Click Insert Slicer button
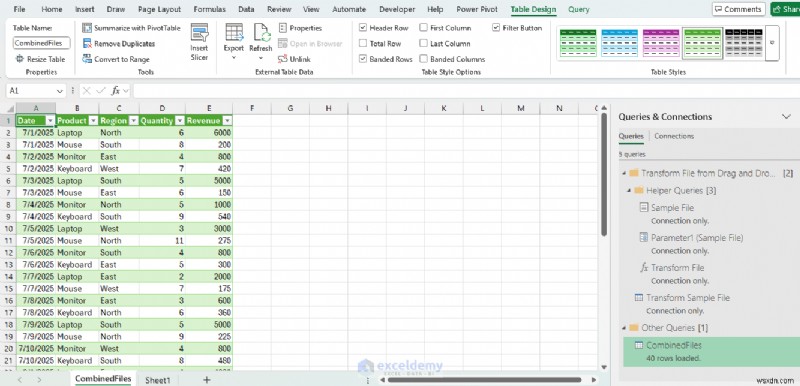 199,42
